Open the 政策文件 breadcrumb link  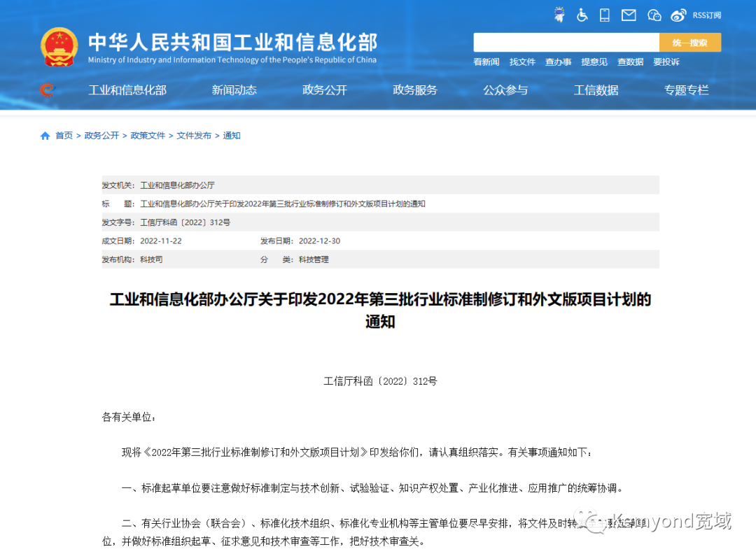(x=148, y=135)
